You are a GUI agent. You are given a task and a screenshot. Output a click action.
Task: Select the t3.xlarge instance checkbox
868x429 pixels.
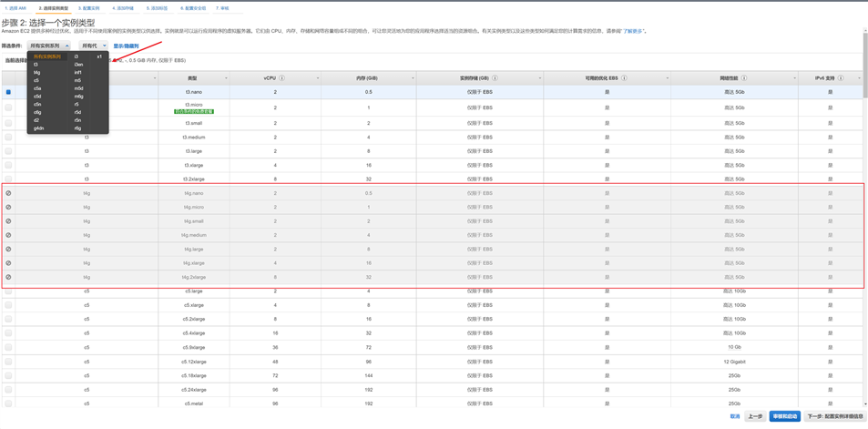click(x=8, y=165)
